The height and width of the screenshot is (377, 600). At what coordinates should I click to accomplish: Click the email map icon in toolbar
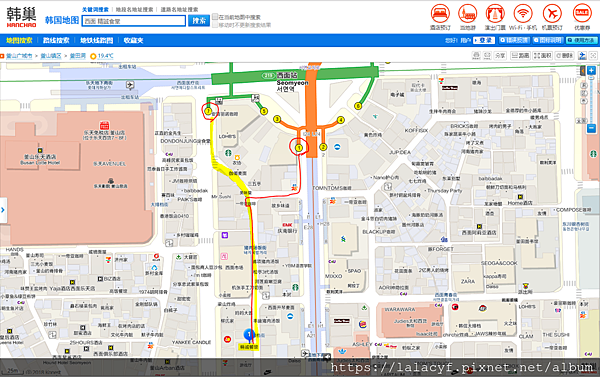pyautogui.click(x=487, y=55)
